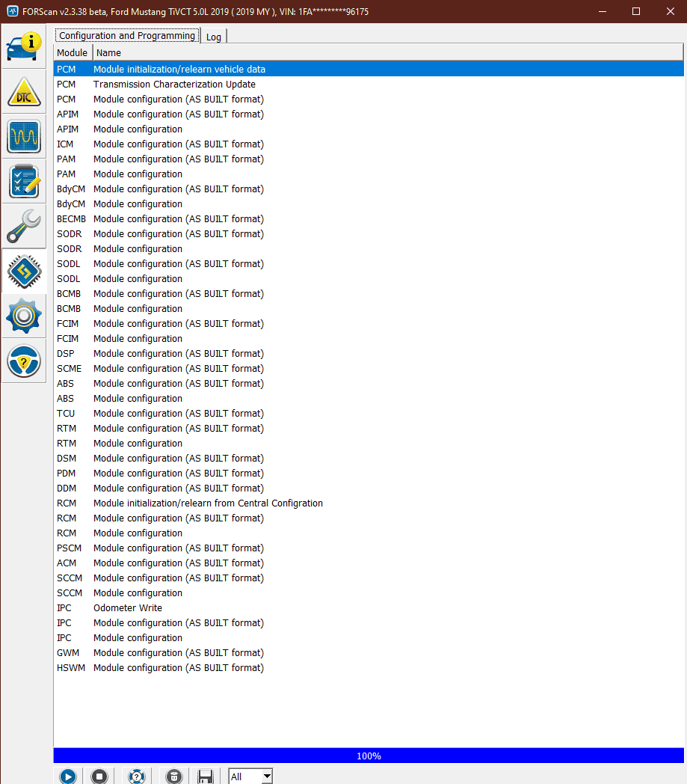Image resolution: width=687 pixels, height=784 pixels.
Task: Click the 100% progress bar
Action: 369,756
